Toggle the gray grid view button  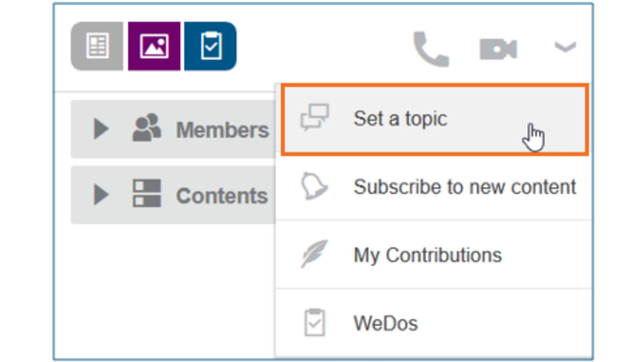(x=97, y=46)
